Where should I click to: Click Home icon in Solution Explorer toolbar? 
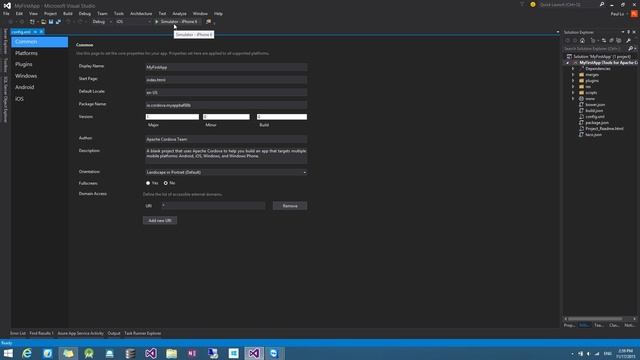(x=582, y=40)
